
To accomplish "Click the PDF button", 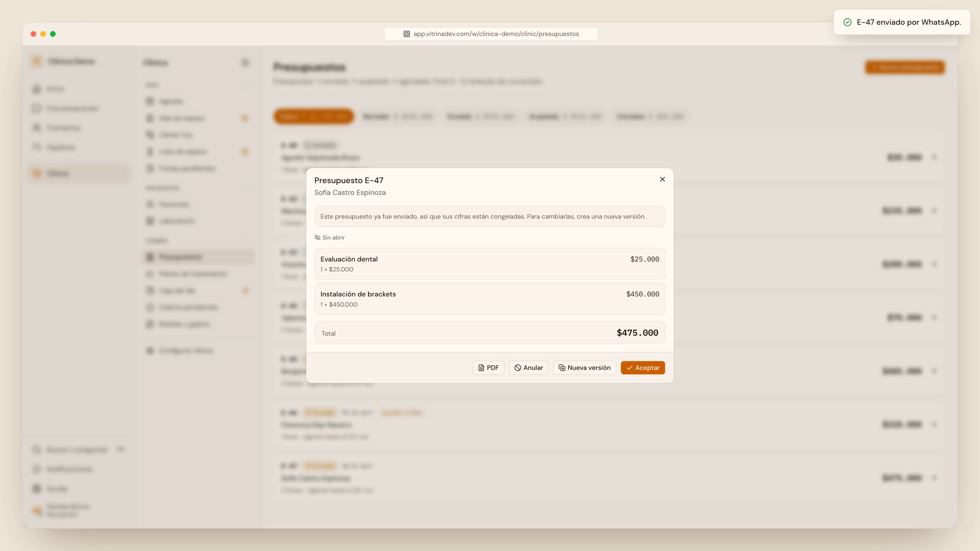I will pyautogui.click(x=488, y=368).
